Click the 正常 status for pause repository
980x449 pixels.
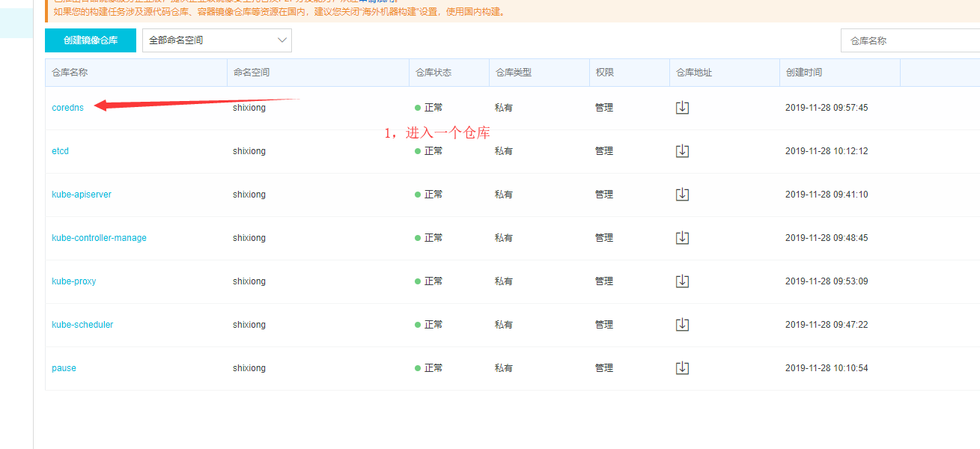[430, 367]
